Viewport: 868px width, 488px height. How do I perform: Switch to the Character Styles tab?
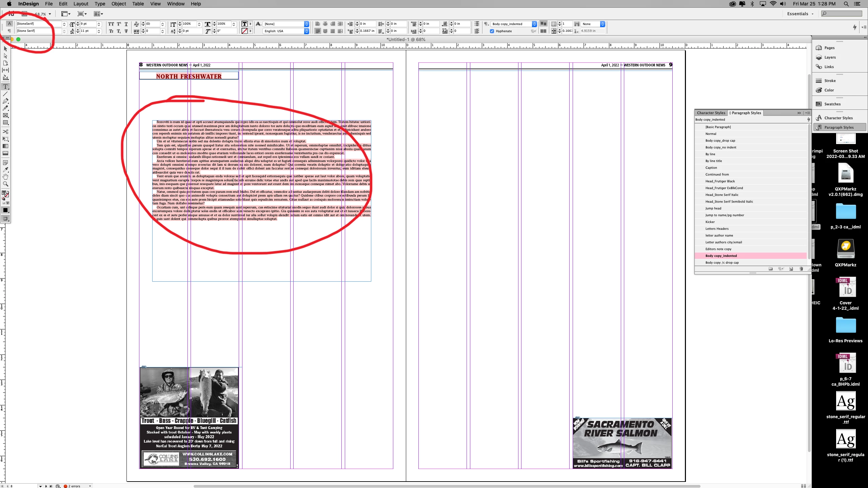711,113
